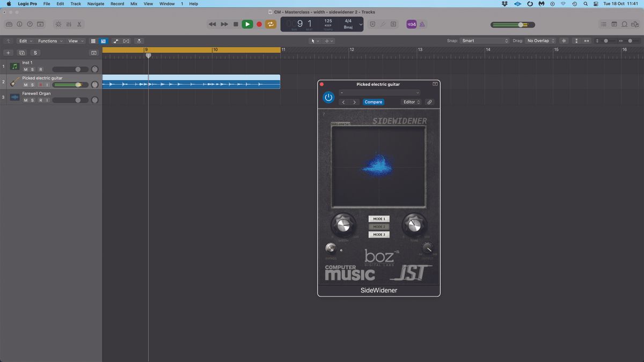Image resolution: width=644 pixels, height=362 pixels.
Task: Open the Drag dropdown showing No Overlap
Action: [x=539, y=40]
